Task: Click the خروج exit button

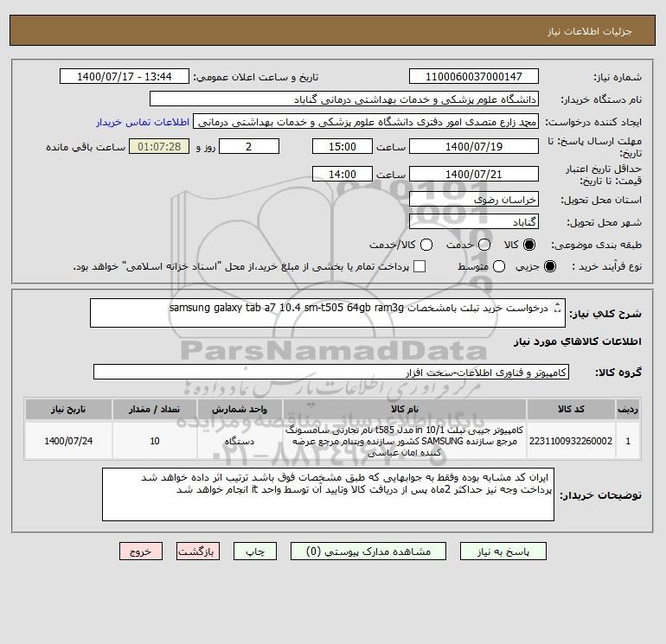Action: click(141, 552)
